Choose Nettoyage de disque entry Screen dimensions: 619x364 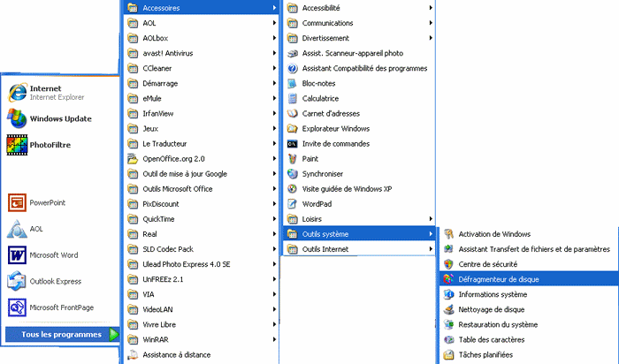(491, 309)
